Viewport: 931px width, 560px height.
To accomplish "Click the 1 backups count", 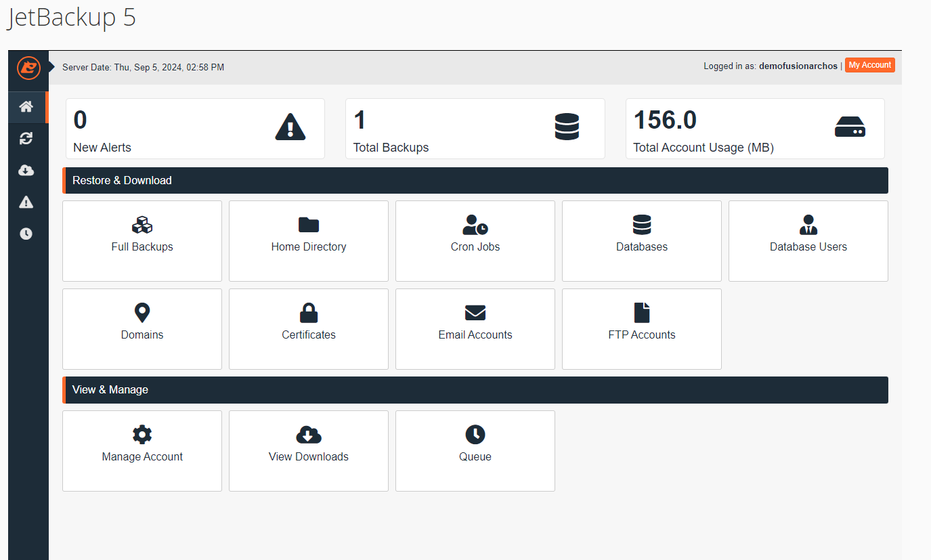I will (x=360, y=121).
